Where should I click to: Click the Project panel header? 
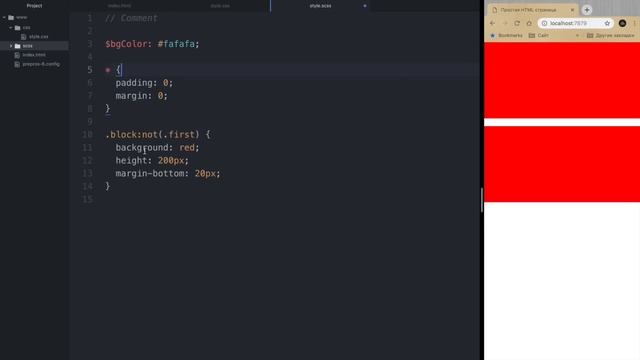click(x=34, y=6)
